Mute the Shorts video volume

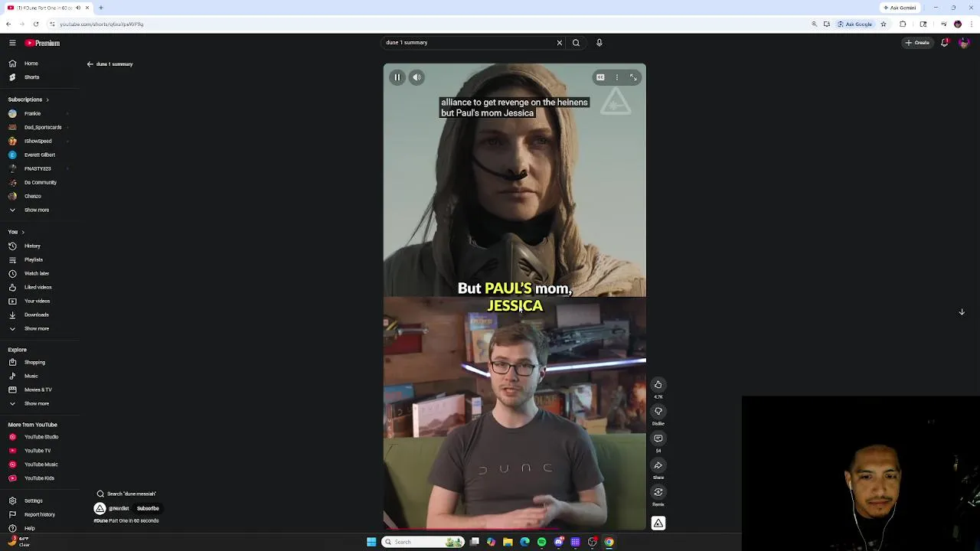tap(416, 77)
